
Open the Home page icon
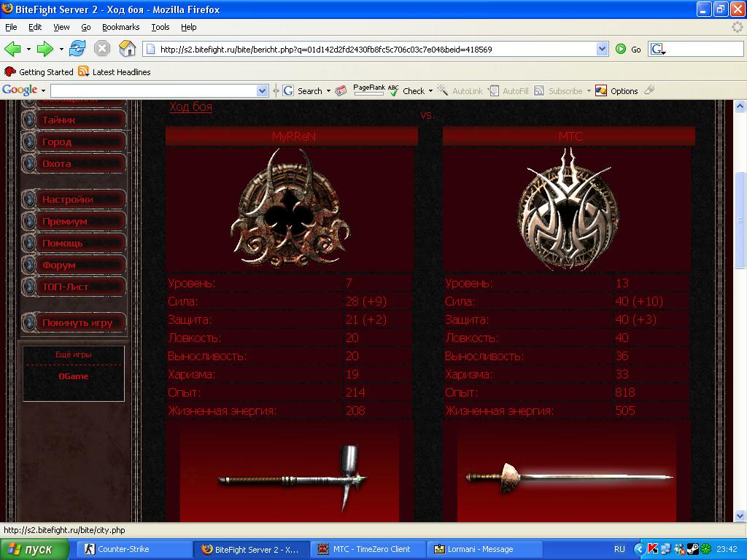(127, 49)
